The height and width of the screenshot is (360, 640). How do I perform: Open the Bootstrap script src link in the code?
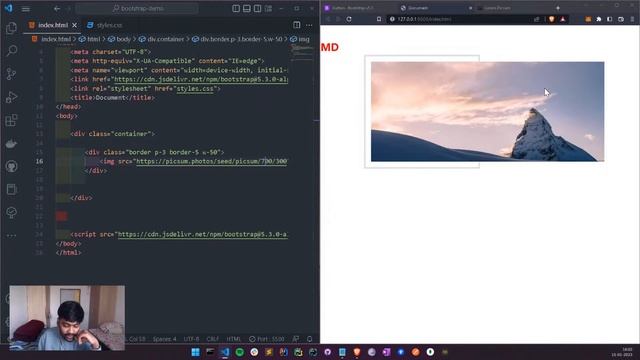[x=203, y=235]
